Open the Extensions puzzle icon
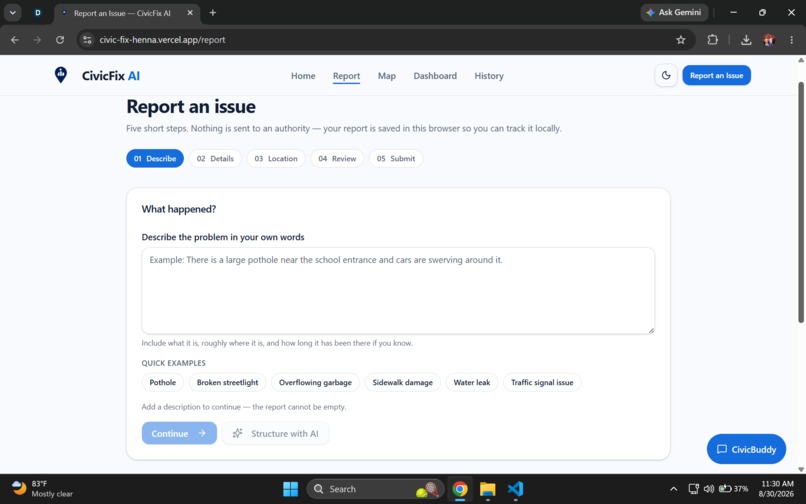The width and height of the screenshot is (806, 504). click(712, 40)
